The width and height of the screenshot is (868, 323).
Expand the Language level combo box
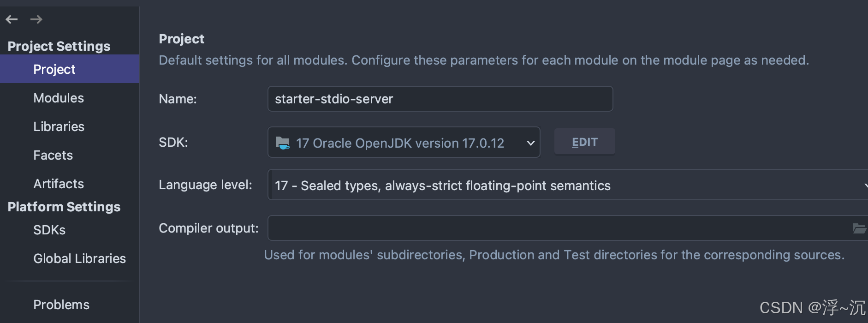pyautogui.click(x=567, y=185)
